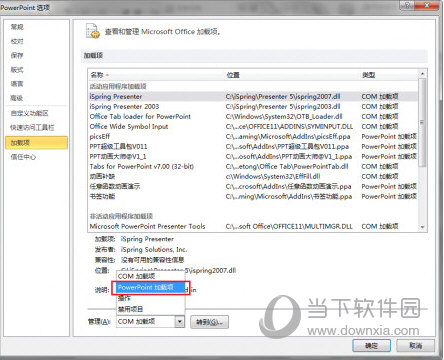444x360 pixels.
Task: Choose COM 加载项 in the dropdown list
Action: click(x=150, y=276)
